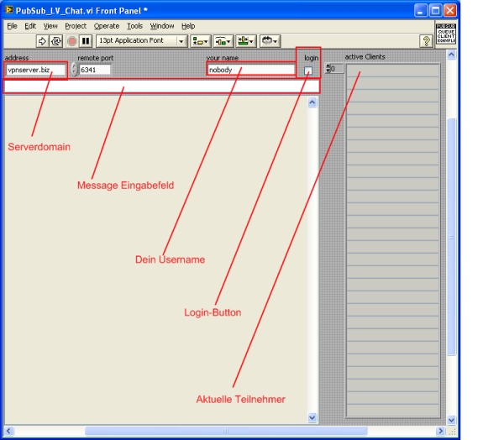Open the Window menu
The height and width of the screenshot is (440, 504).
[162, 26]
